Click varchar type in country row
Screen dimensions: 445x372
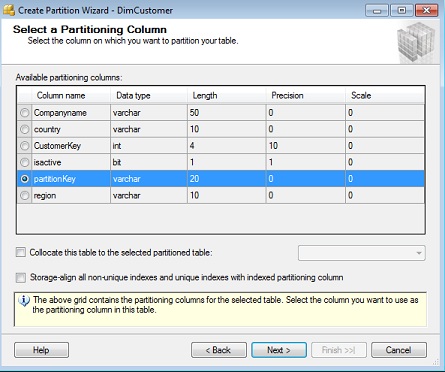coord(149,129)
